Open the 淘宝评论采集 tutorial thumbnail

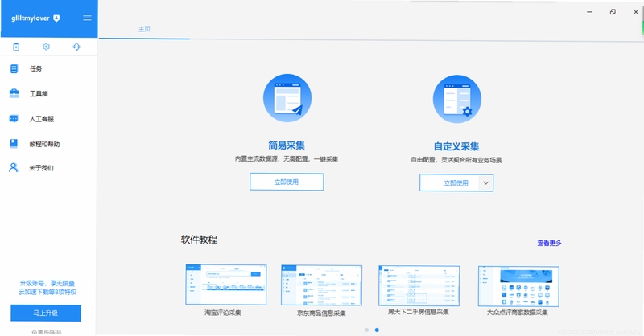click(x=226, y=285)
